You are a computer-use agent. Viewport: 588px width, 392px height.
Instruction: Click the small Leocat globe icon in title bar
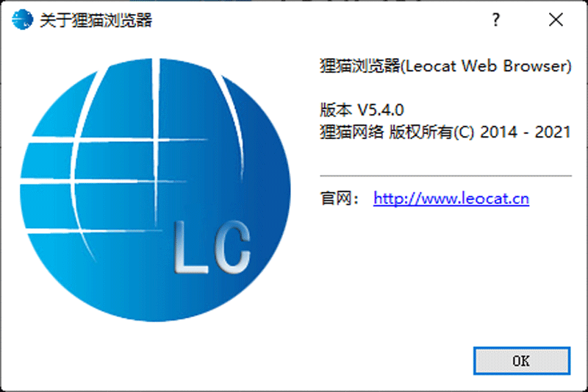[22, 20]
